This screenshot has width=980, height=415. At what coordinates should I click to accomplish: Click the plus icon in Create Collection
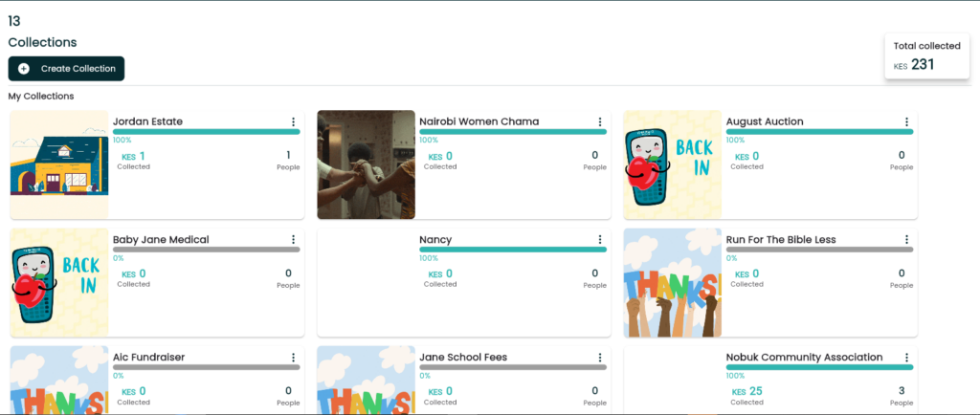point(24,69)
